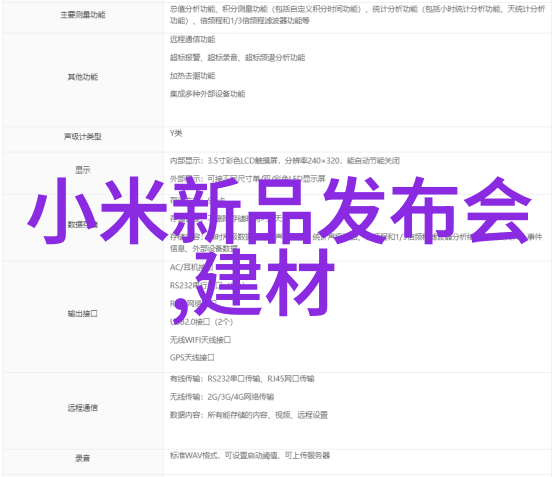
Task: Select the 其他功能 row label
Action: (x=83, y=77)
